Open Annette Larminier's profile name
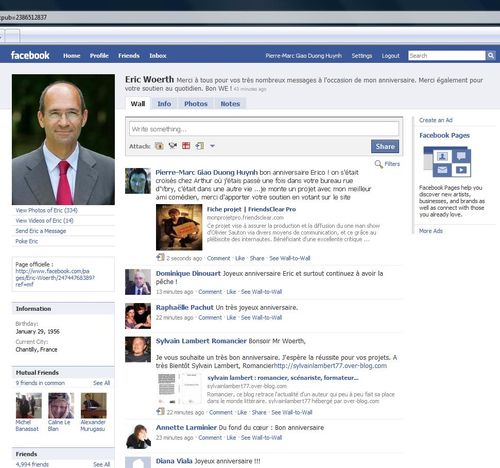The height and width of the screenshot is (468, 500). pyautogui.click(x=186, y=428)
